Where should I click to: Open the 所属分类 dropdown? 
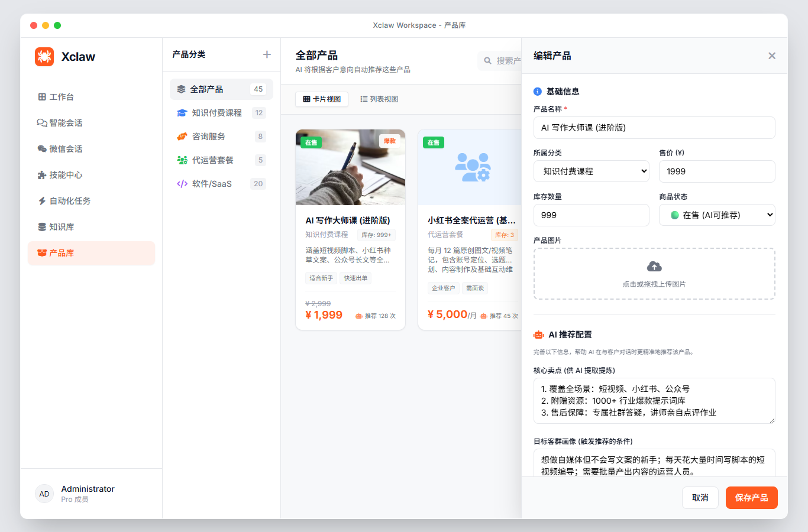[x=591, y=171]
